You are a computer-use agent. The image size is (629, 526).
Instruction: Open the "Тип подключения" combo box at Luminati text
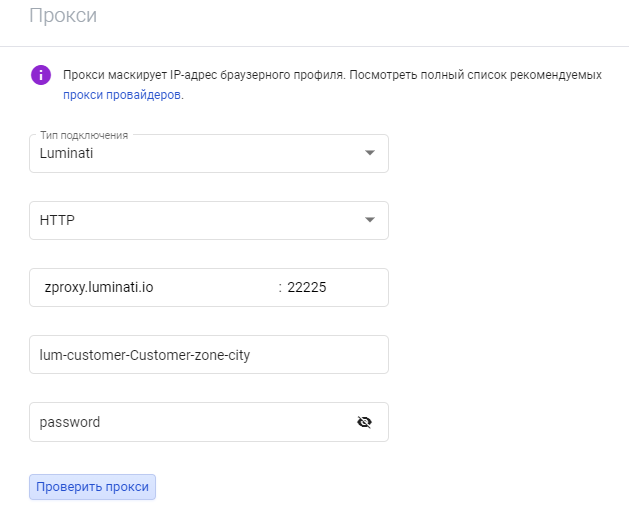pos(66,153)
